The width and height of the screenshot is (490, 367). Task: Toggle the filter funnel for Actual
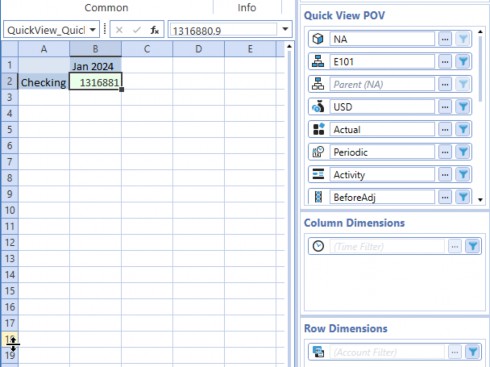click(x=463, y=129)
